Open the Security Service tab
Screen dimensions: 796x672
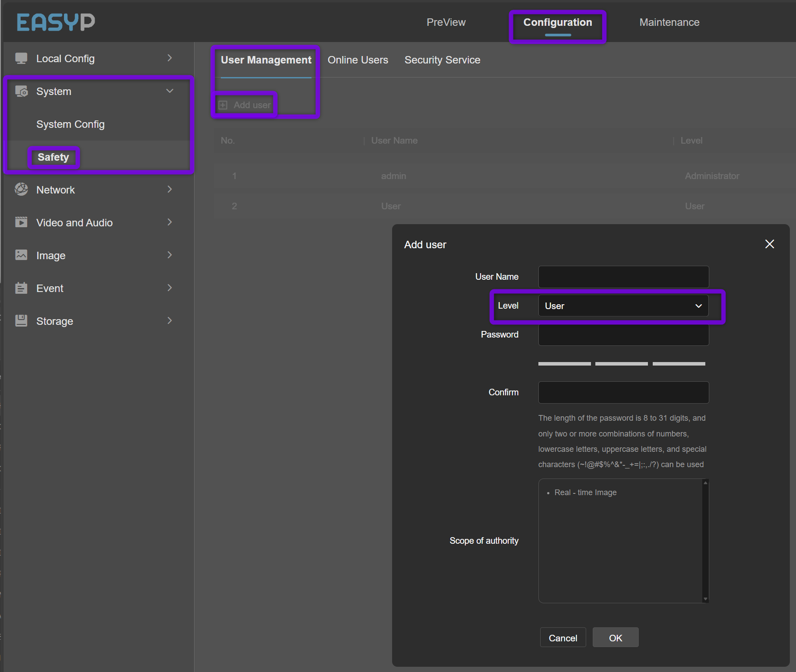click(x=442, y=60)
